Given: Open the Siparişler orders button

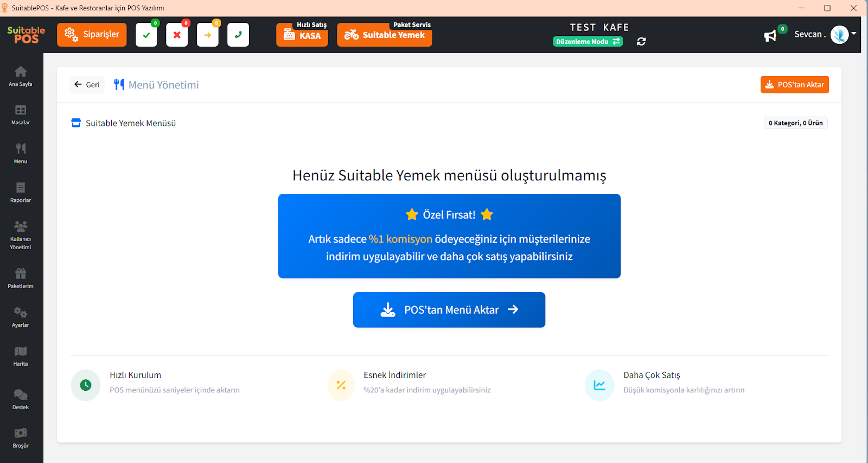Looking at the screenshot, I should (92, 35).
